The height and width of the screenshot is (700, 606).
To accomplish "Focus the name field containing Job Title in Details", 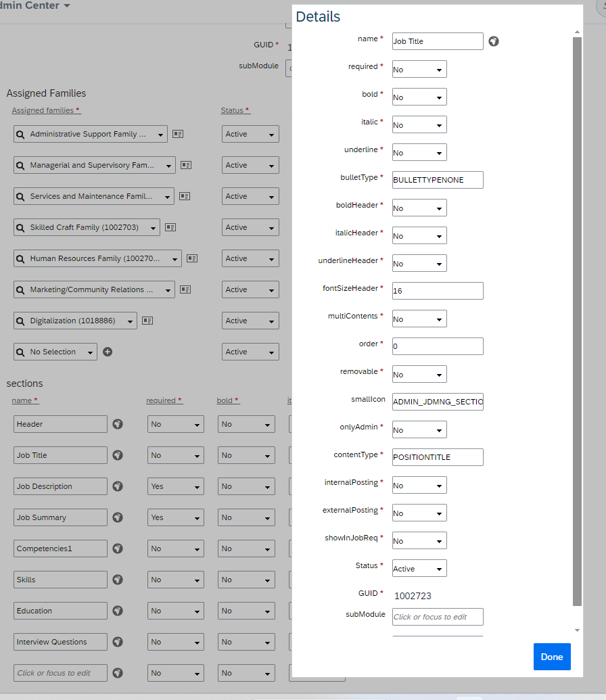I will [438, 41].
